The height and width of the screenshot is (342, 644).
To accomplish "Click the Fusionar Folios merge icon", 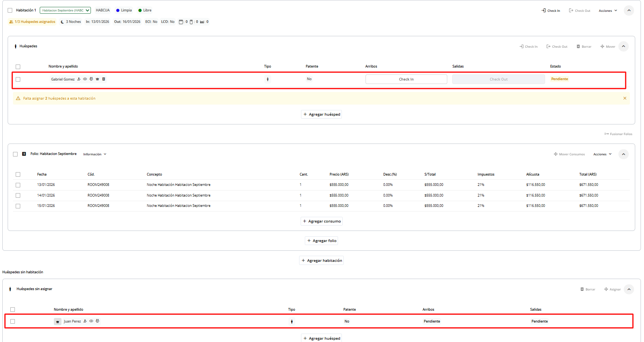I will [x=606, y=134].
